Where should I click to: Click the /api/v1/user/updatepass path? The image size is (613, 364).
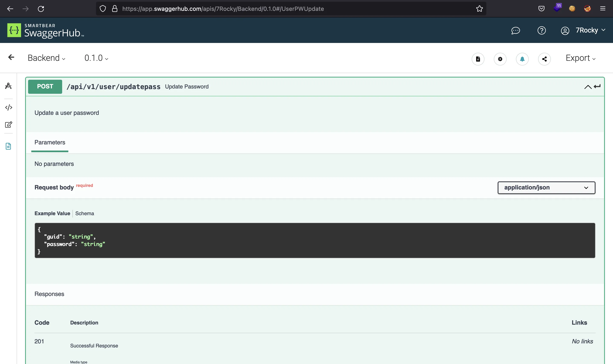click(113, 87)
